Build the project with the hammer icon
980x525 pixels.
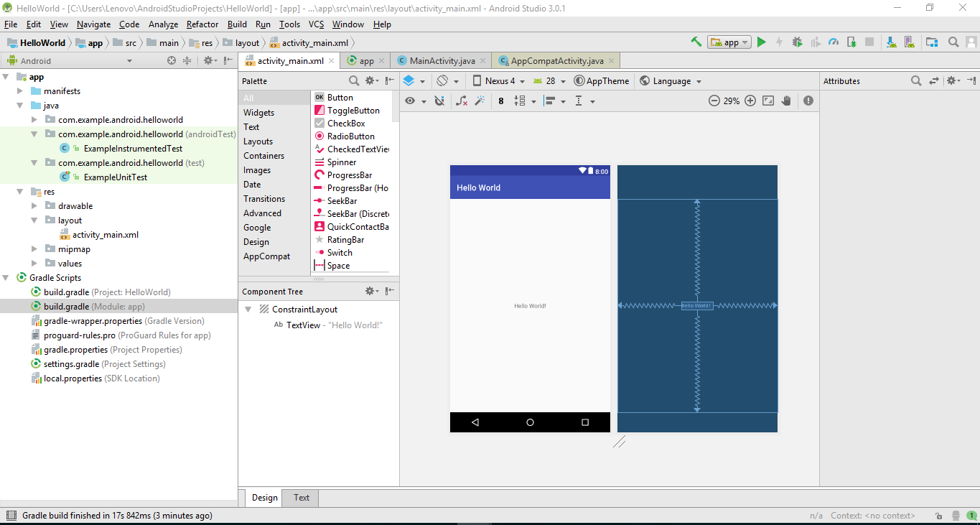pyautogui.click(x=696, y=42)
